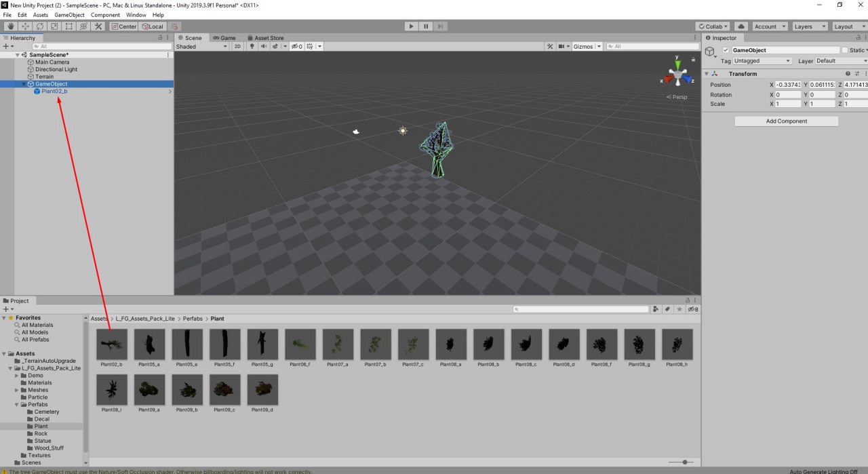The image size is (868, 474).
Task: Toggle the scene gizmo rotation lock
Action: click(694, 58)
